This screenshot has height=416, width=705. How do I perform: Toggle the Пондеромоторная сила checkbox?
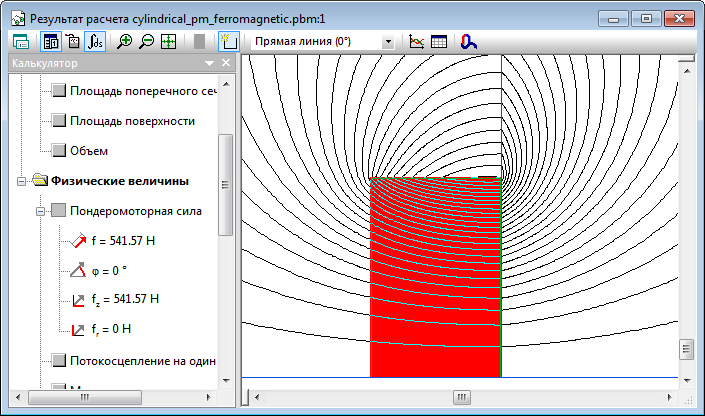click(59, 211)
